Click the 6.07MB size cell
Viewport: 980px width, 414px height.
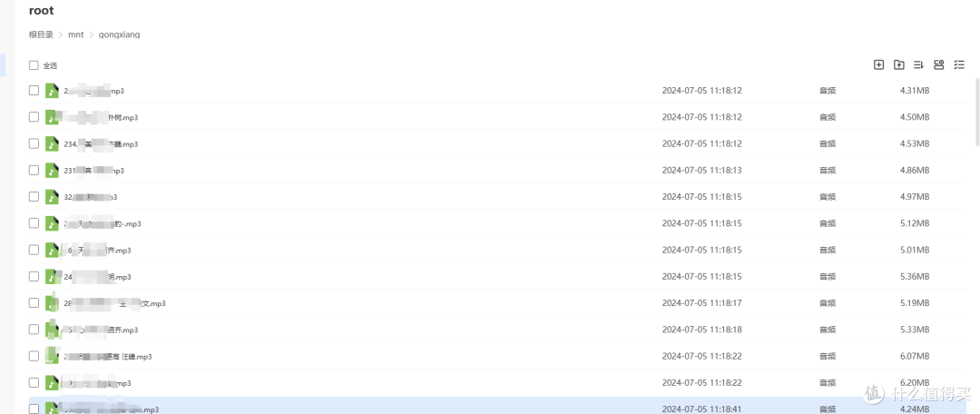(915, 356)
